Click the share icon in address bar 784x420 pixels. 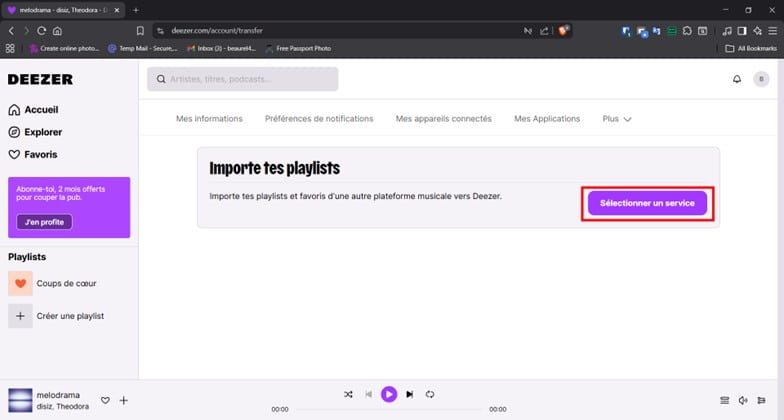pyautogui.click(x=544, y=30)
